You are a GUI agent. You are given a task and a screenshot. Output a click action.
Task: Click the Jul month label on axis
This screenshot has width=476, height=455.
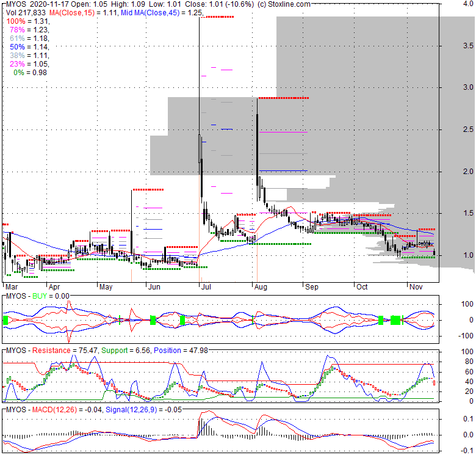click(206, 287)
